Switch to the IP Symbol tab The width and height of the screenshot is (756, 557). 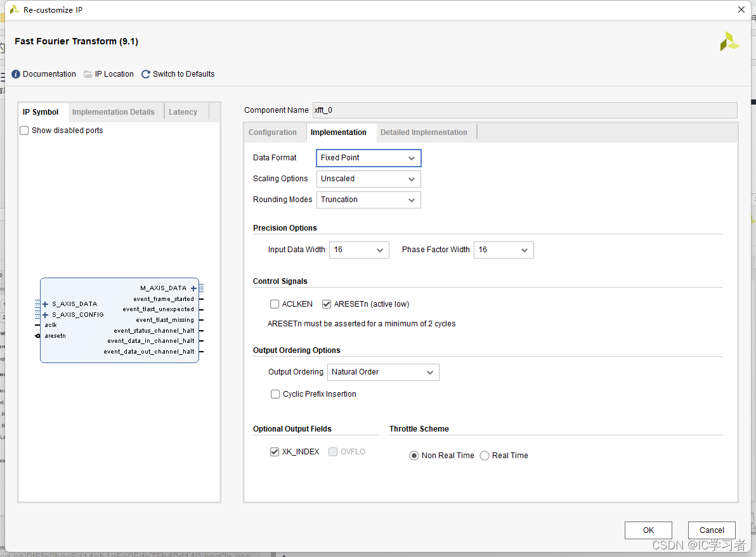point(41,112)
